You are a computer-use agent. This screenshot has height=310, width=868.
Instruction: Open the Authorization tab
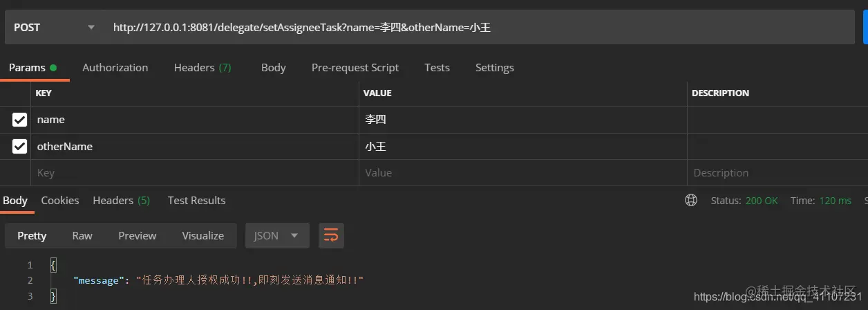click(115, 68)
